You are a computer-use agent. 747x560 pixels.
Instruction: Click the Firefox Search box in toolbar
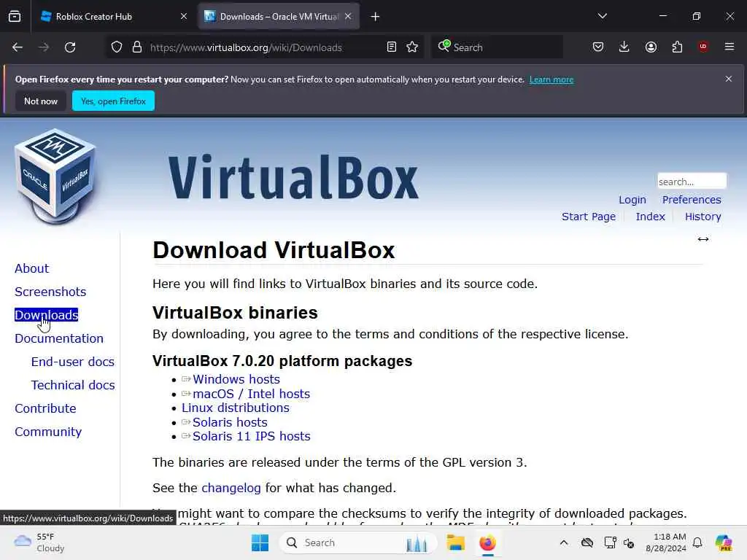(x=498, y=47)
